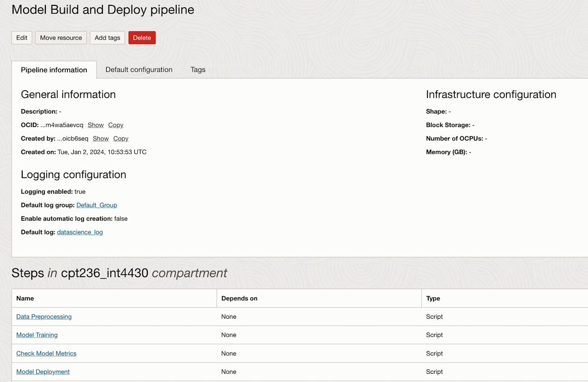Screen dimensions: 588x382
Task: Copy the Created by identifier
Action: [120, 138]
